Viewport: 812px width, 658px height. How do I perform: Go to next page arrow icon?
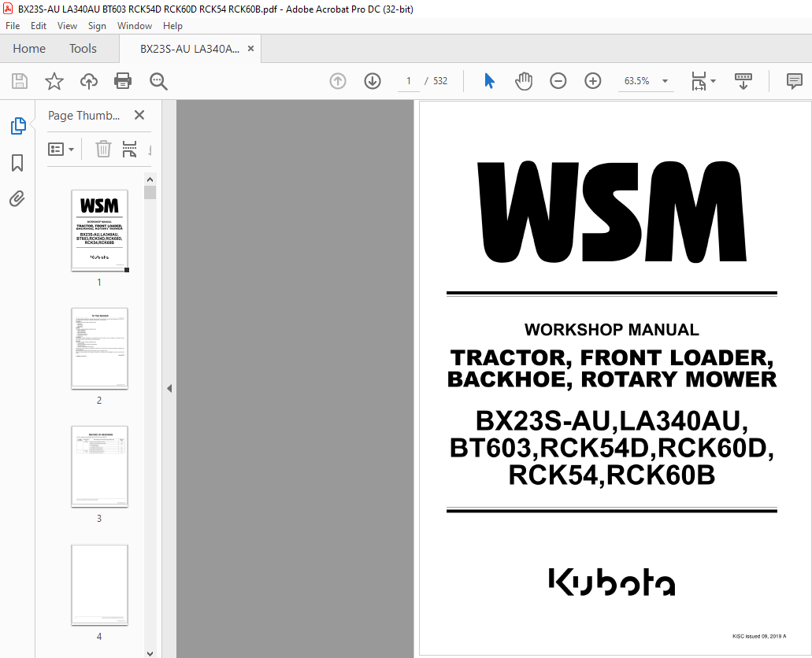click(373, 81)
